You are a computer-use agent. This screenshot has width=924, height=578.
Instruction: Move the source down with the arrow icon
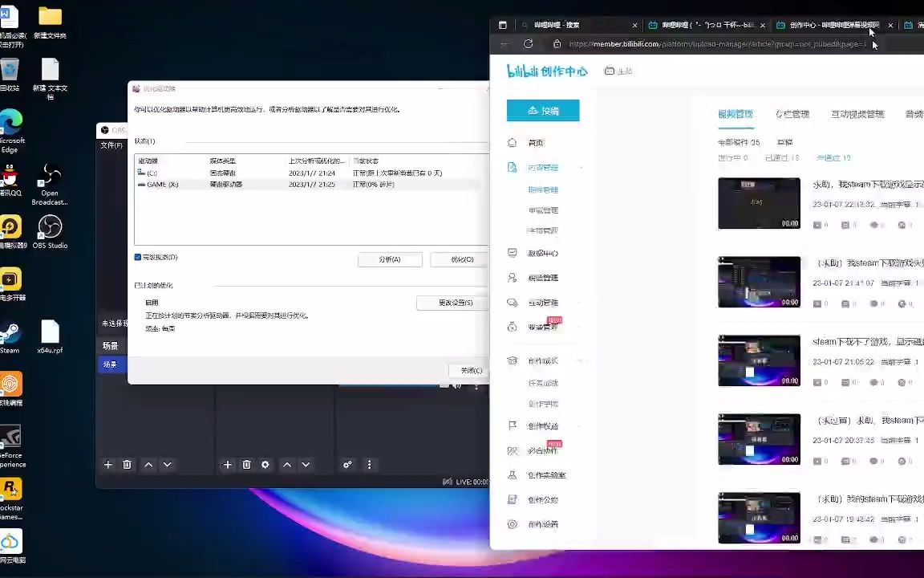click(306, 464)
